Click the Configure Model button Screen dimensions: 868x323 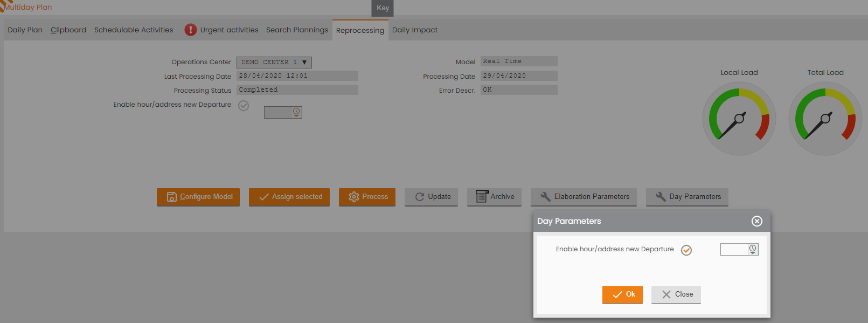(x=198, y=197)
